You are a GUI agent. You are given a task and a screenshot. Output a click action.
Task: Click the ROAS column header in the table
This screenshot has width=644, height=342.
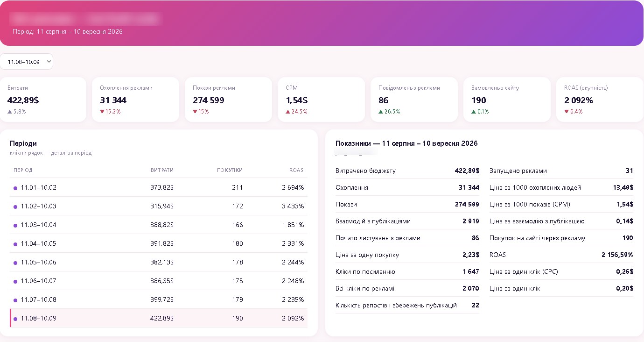(x=296, y=170)
